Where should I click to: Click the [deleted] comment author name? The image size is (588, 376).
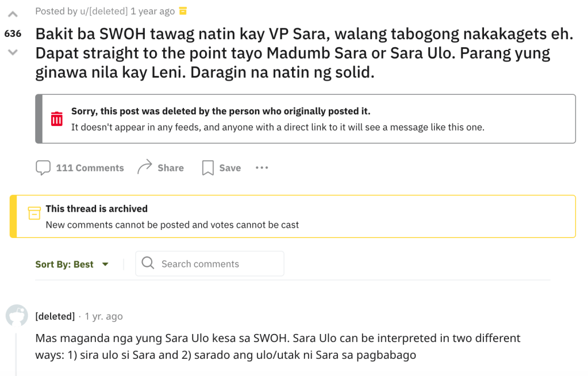[55, 316]
